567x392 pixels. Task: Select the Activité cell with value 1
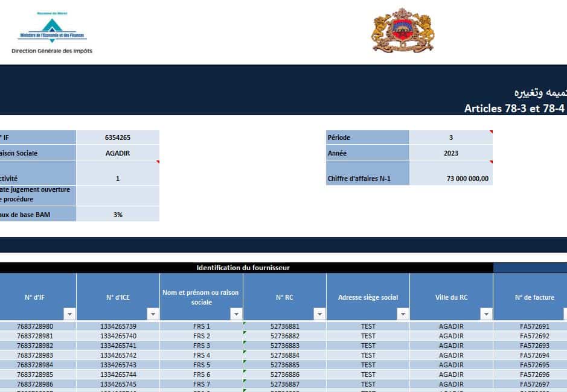point(118,173)
